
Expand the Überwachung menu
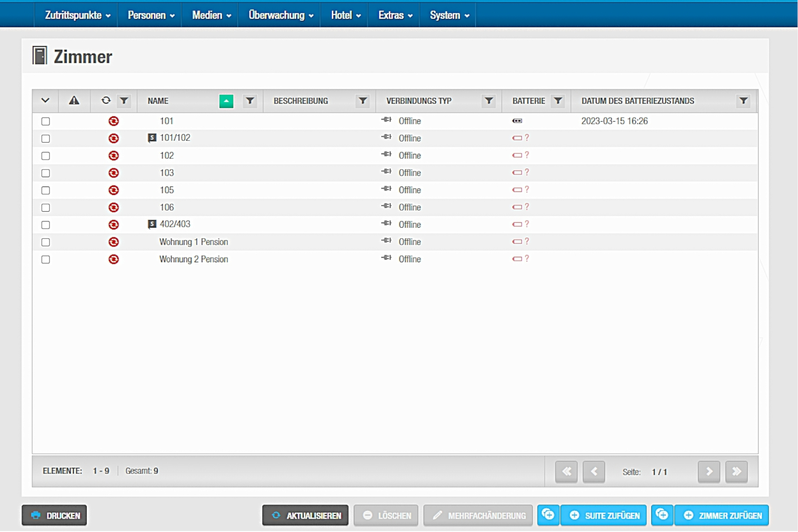click(x=280, y=15)
